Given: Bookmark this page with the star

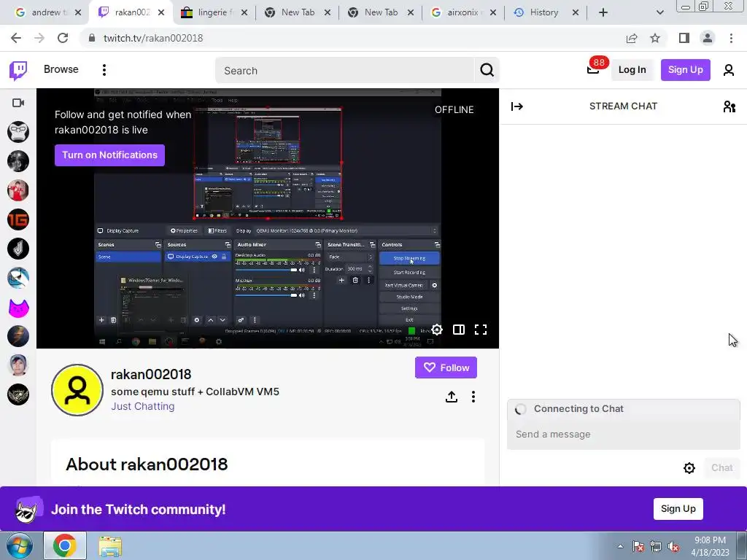Looking at the screenshot, I should (655, 38).
